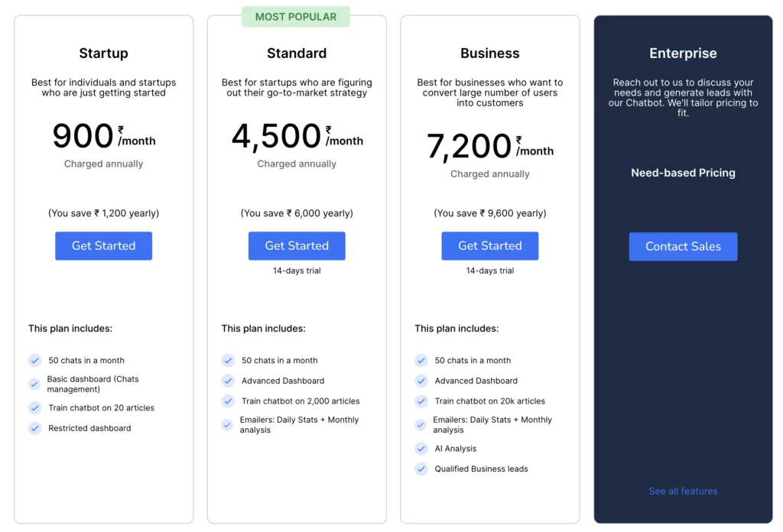Image resolution: width=783 pixels, height=532 pixels.
Task: Click checkmark beside Qualified Business leads
Action: tap(421, 469)
